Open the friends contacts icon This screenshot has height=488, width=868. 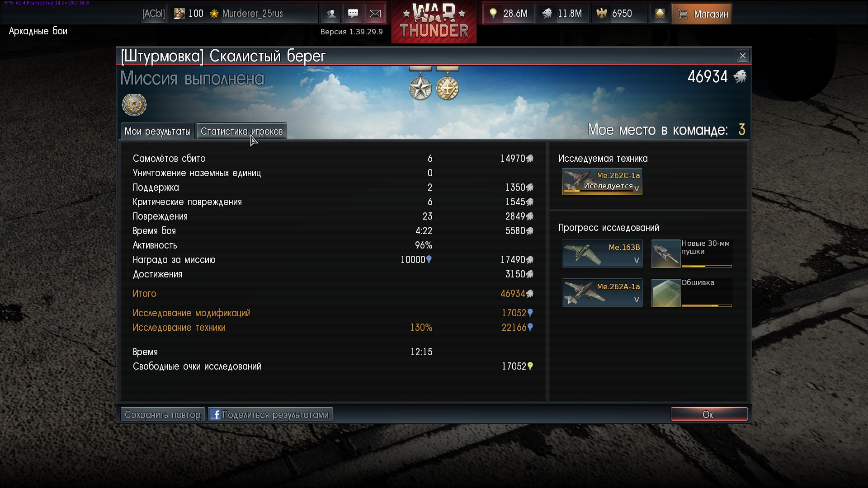(x=331, y=14)
